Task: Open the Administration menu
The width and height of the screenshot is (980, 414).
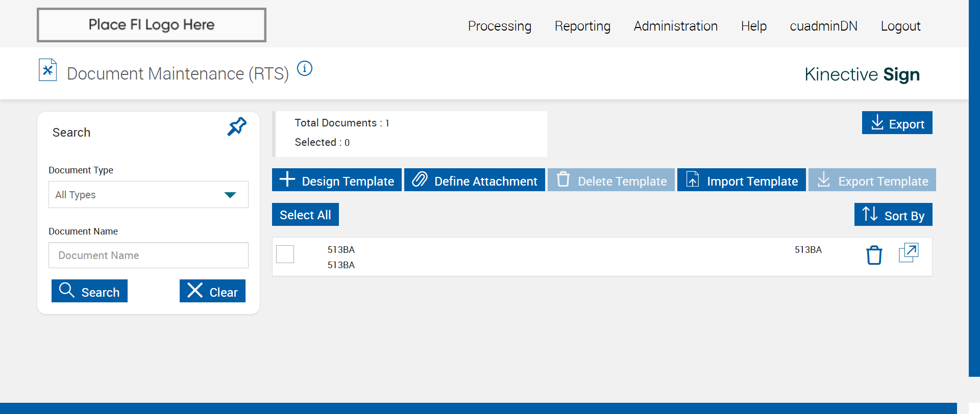Action: click(x=675, y=26)
